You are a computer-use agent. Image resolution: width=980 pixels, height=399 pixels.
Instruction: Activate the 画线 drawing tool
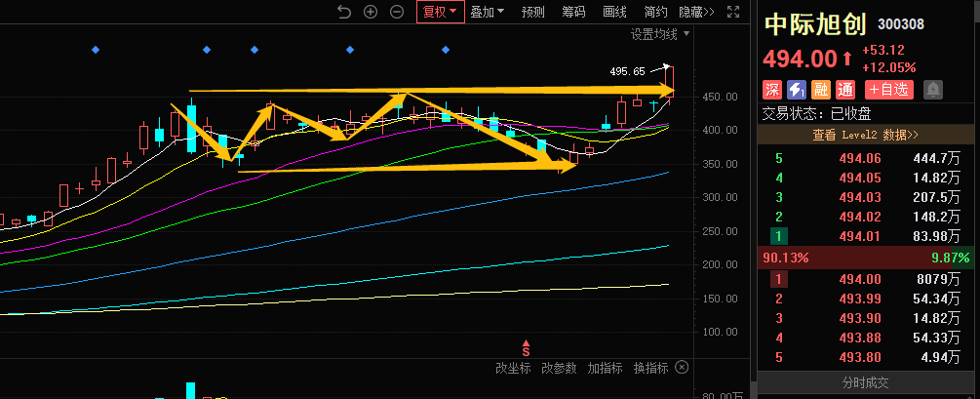614,12
